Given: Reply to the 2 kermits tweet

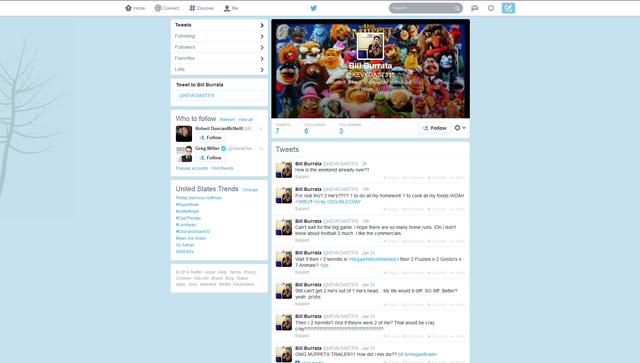Looking at the screenshot, I should click(x=391, y=273).
